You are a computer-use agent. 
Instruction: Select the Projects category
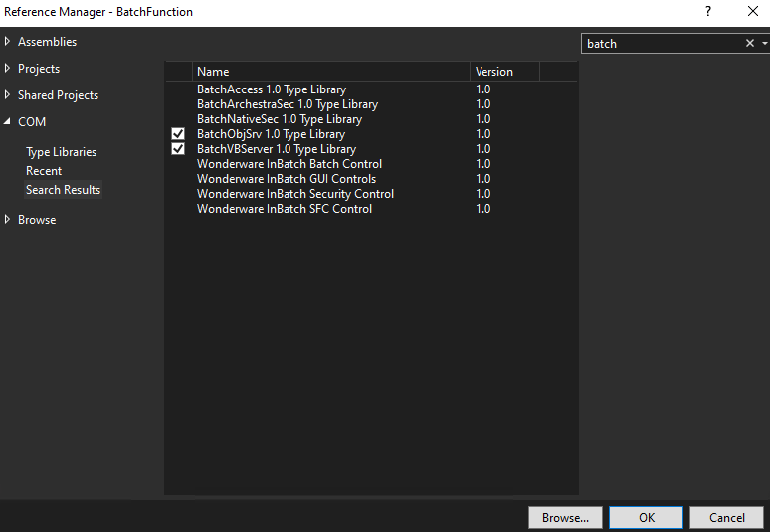[x=39, y=69]
